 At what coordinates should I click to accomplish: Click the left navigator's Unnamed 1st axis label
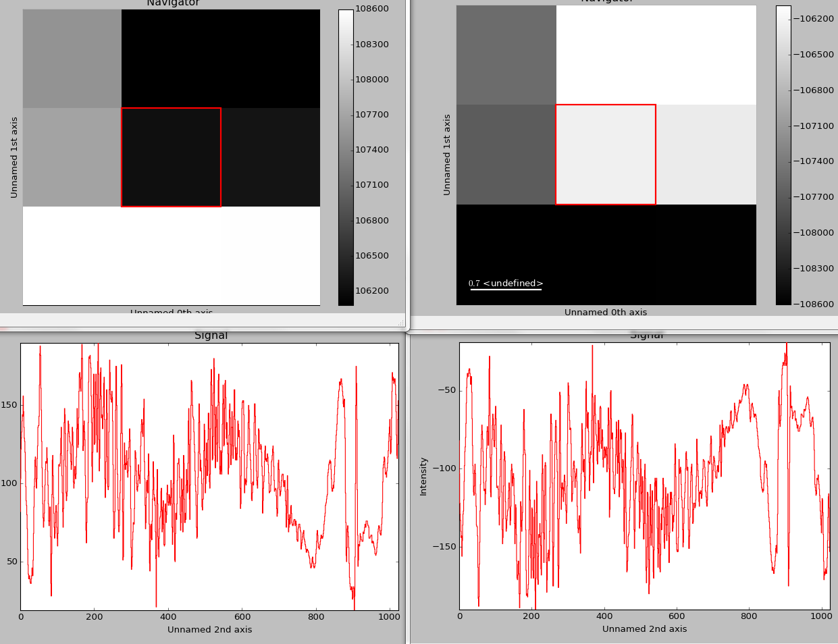coord(14,157)
